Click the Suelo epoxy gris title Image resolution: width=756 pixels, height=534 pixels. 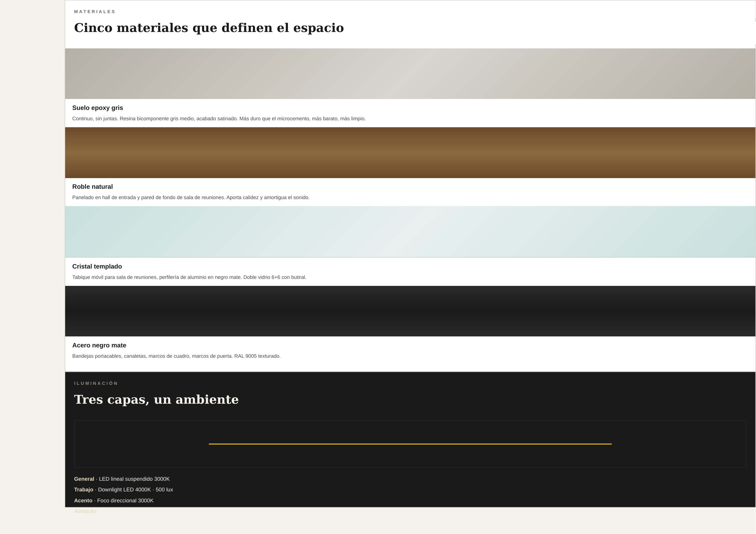[98, 108]
